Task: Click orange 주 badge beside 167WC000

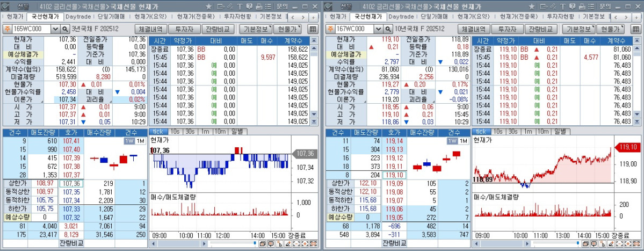Action: tap(330, 29)
